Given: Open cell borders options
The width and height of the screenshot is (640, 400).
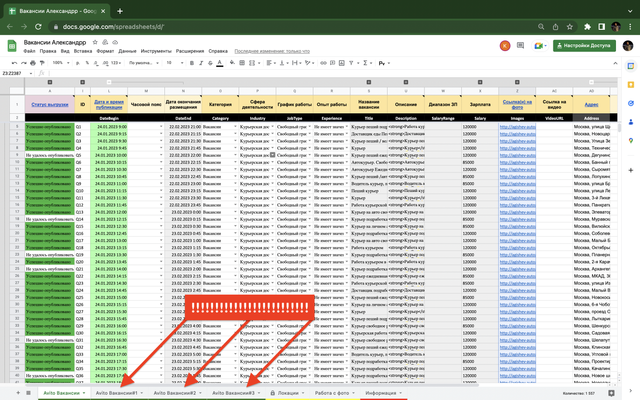Looking at the screenshot, I should click(x=242, y=63).
